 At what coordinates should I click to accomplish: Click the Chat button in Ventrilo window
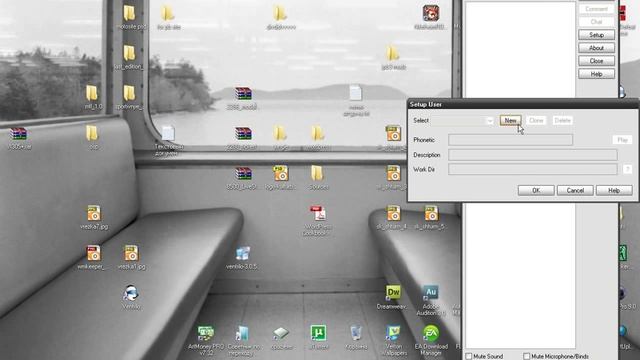pos(596,22)
